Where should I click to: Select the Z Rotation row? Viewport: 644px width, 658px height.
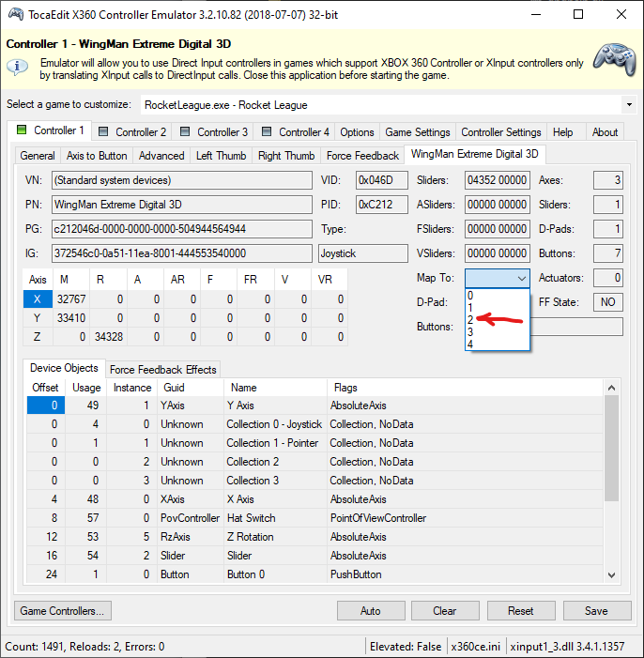pyautogui.click(x=314, y=537)
